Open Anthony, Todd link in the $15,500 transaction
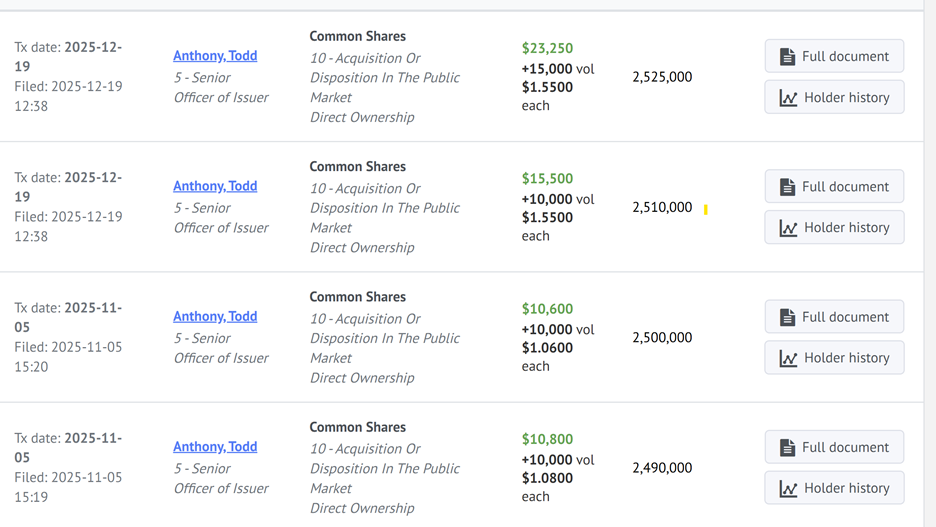This screenshot has height=527, width=936. [x=215, y=186]
